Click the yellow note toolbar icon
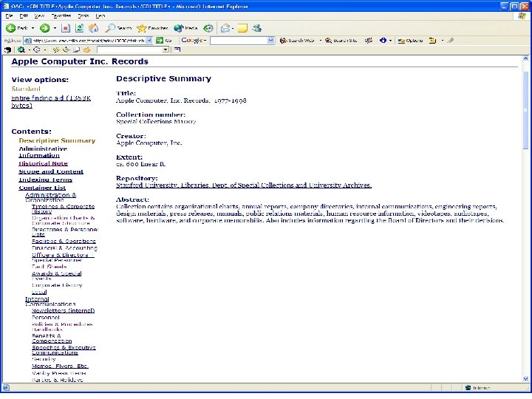Screen dimensions: 532x399 tap(242, 28)
